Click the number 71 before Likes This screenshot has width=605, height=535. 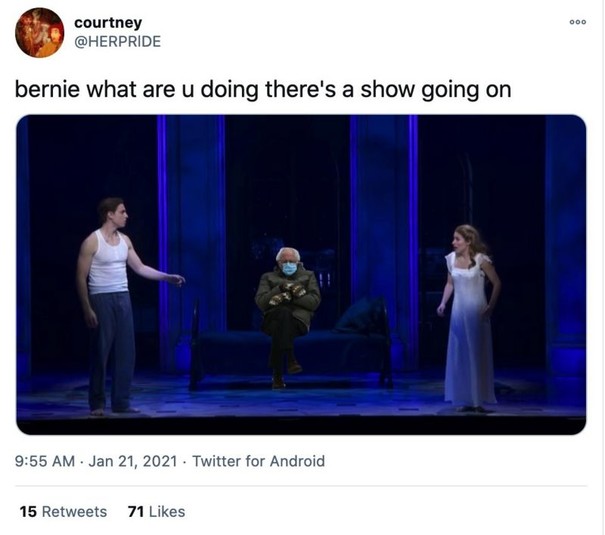(136, 511)
